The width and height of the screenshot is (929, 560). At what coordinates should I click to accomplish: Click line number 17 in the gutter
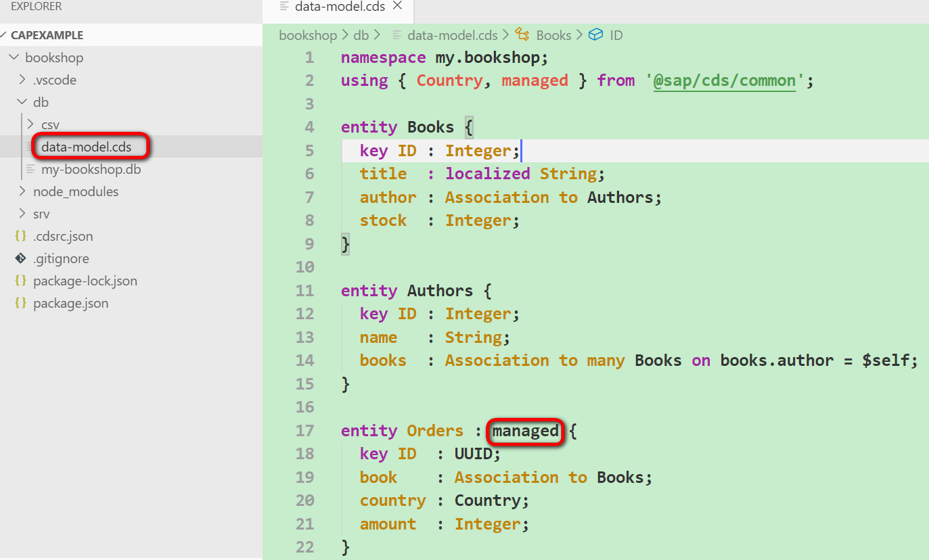305,431
